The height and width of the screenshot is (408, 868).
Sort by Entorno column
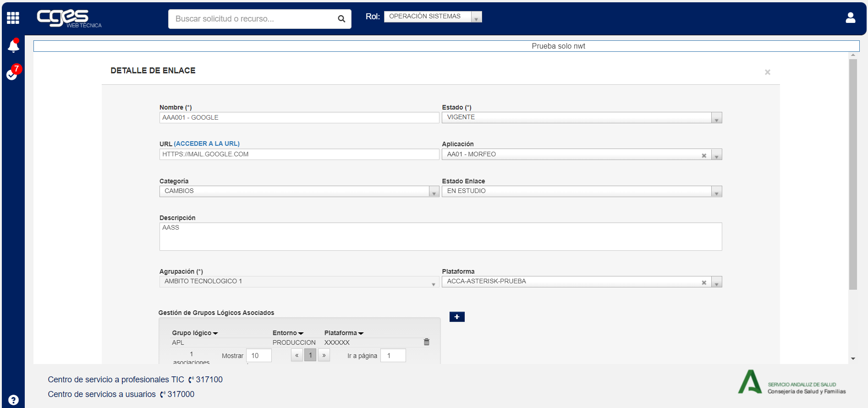tap(288, 333)
